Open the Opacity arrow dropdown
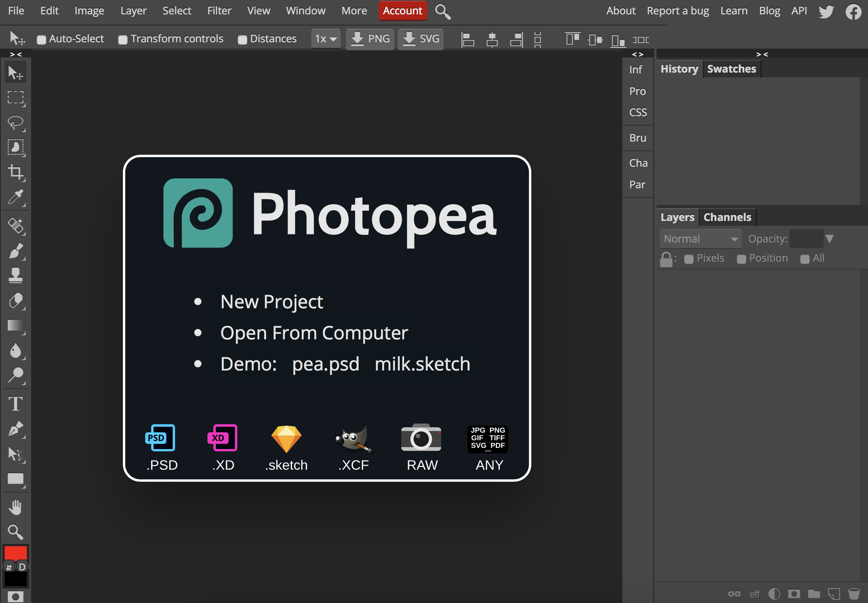The width and height of the screenshot is (868, 603). [x=830, y=239]
